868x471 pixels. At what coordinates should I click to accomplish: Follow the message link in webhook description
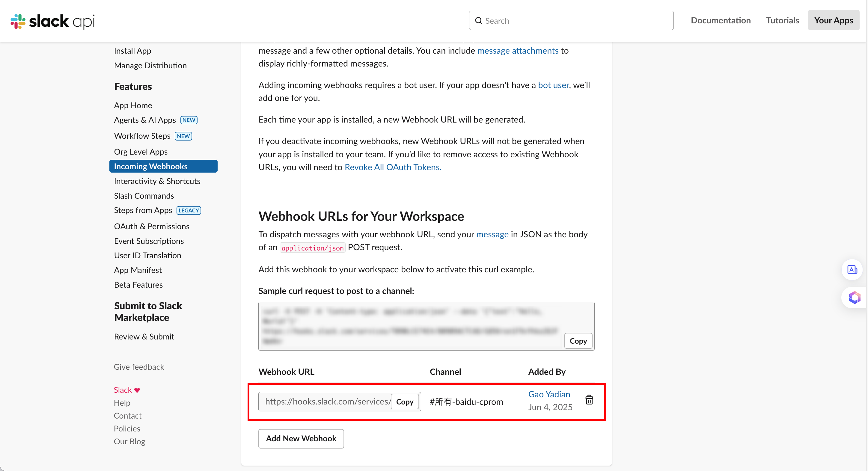coord(492,234)
